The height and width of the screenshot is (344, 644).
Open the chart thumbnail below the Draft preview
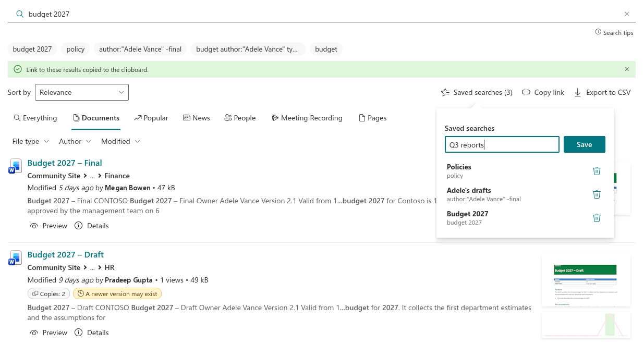pos(586,325)
